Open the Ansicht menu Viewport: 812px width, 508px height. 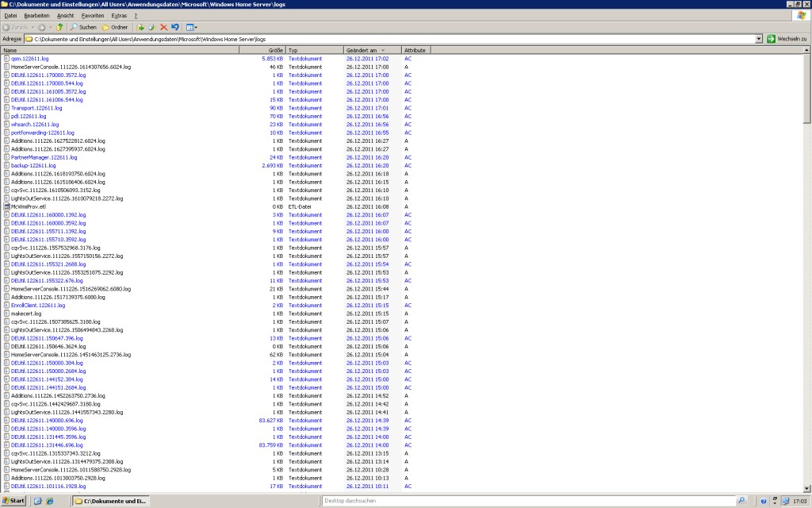click(x=65, y=16)
